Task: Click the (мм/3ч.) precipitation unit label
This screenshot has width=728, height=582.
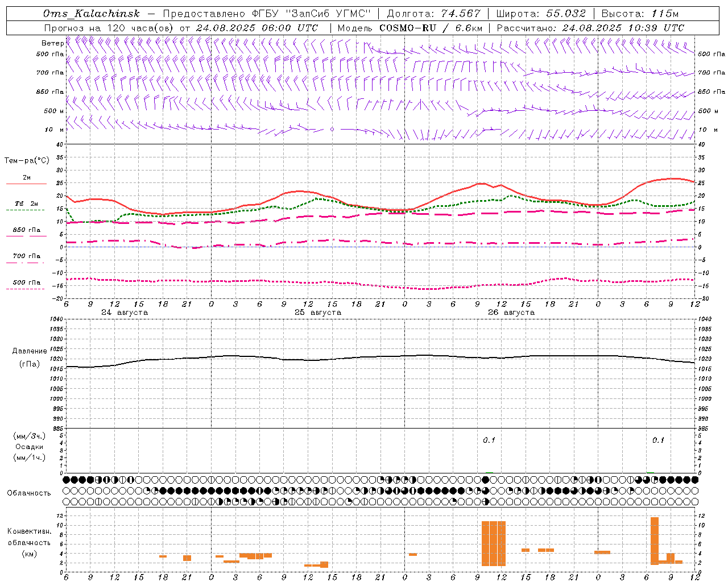Action: coord(29,436)
